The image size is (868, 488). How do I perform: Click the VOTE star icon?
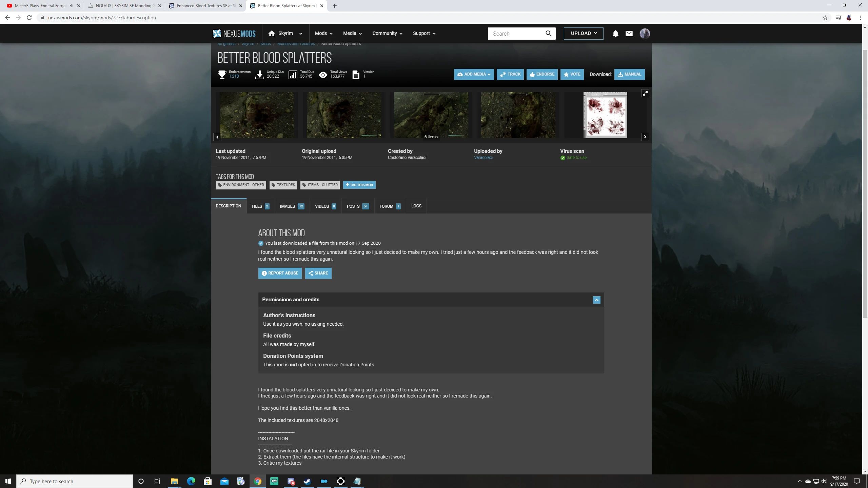click(x=566, y=74)
